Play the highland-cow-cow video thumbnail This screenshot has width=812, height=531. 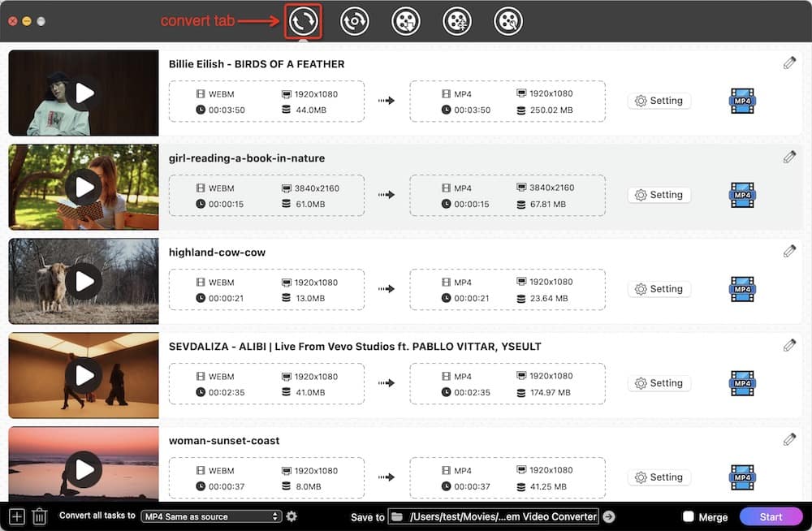tap(84, 281)
